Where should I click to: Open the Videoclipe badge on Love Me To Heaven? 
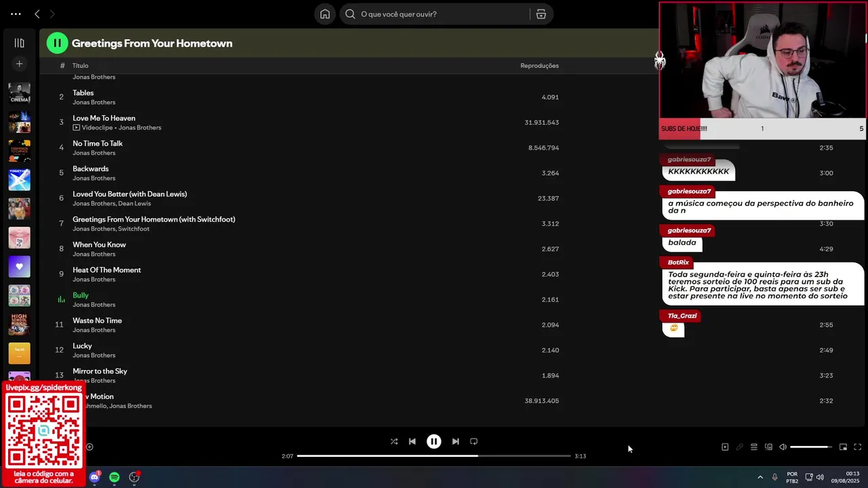pyautogui.click(x=92, y=127)
